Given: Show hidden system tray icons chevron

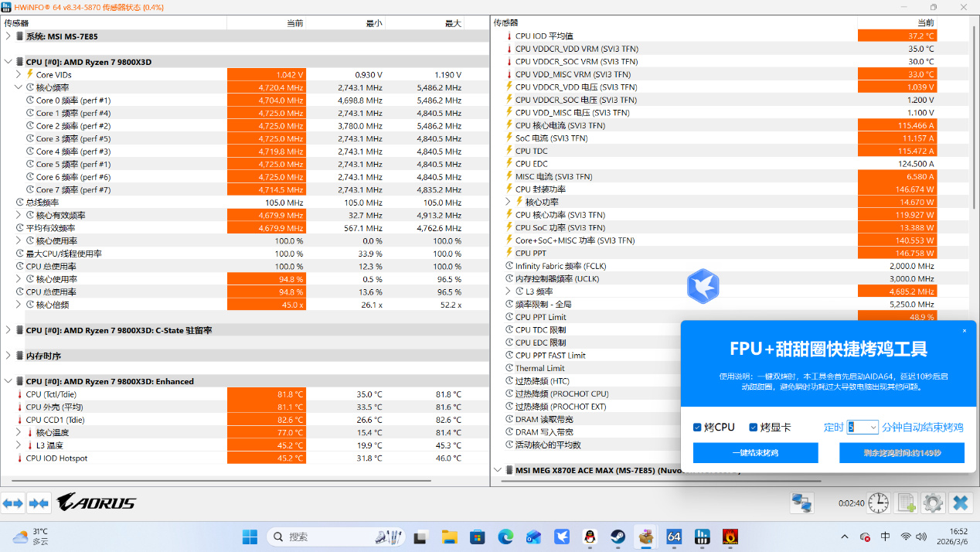Looking at the screenshot, I should pos(844,537).
